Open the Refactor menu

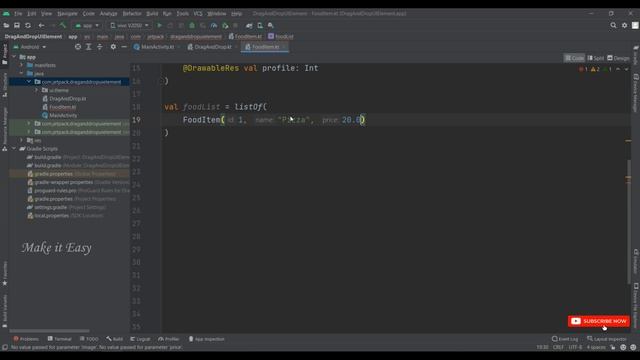tap(132, 13)
